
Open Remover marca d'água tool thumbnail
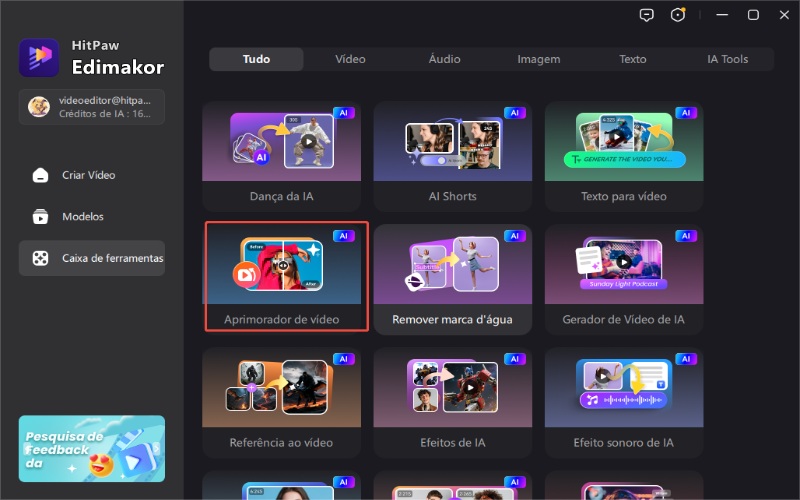pyautogui.click(x=453, y=265)
